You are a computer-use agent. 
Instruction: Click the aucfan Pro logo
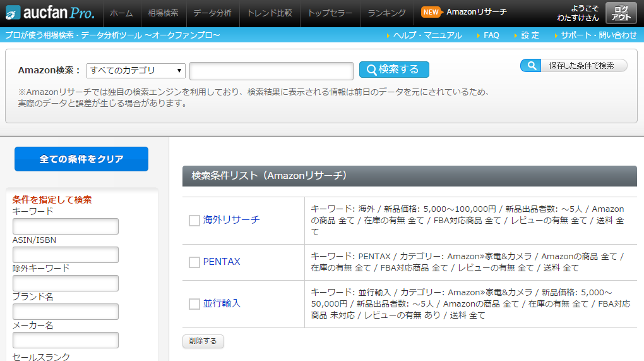(x=49, y=13)
